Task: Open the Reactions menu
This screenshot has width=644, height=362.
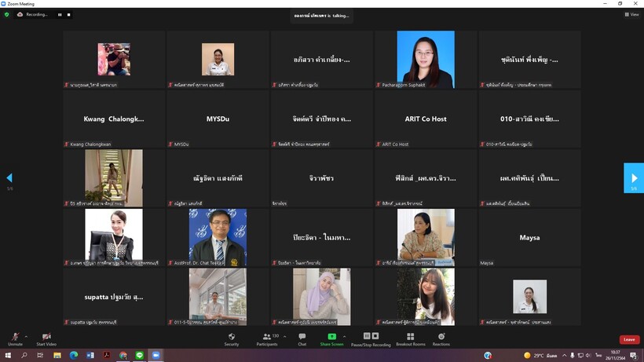Action: click(x=441, y=338)
